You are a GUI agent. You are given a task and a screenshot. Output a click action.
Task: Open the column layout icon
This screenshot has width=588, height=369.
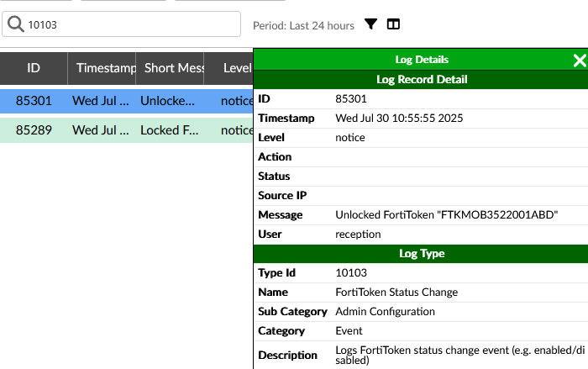(393, 25)
